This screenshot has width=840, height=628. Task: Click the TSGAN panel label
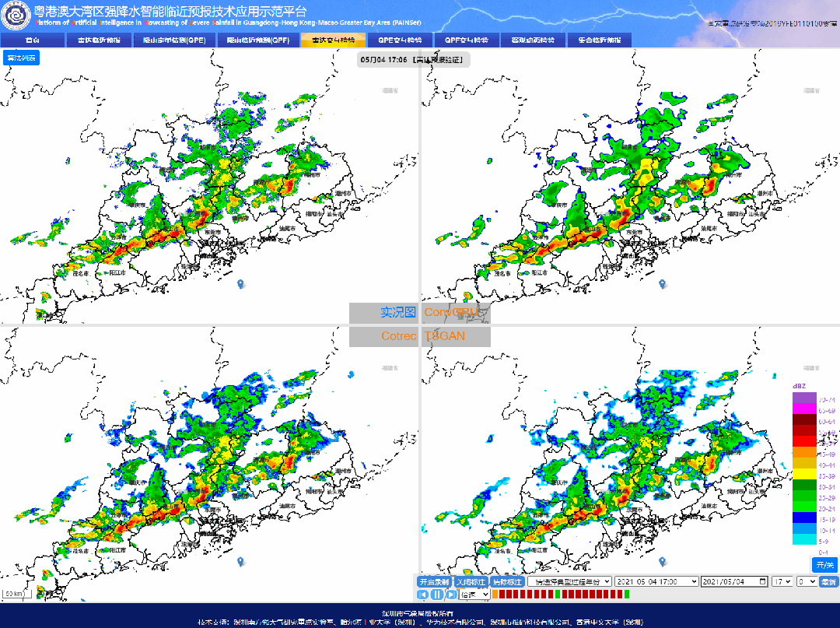click(x=445, y=336)
